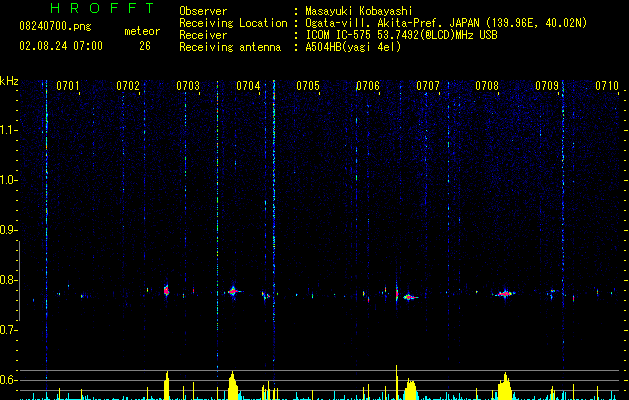This screenshot has height=400, width=629.
Task: Click the Ogata-vill. Akita-Pref. JAPAN location text
Action: pyautogui.click(x=392, y=23)
